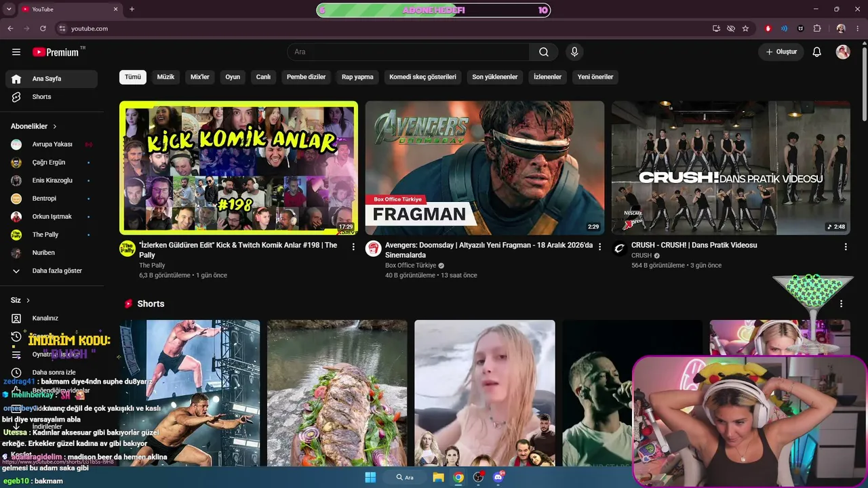Open Nuriben subscription channel

click(52, 253)
